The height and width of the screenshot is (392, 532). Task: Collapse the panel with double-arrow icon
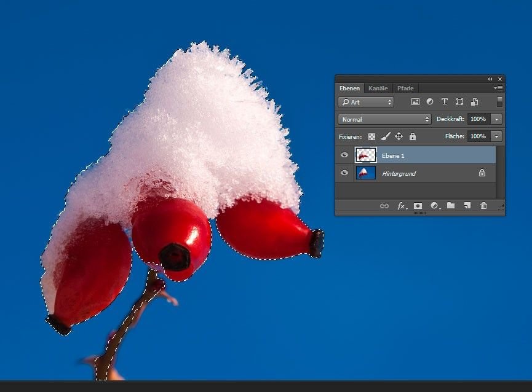(x=490, y=79)
